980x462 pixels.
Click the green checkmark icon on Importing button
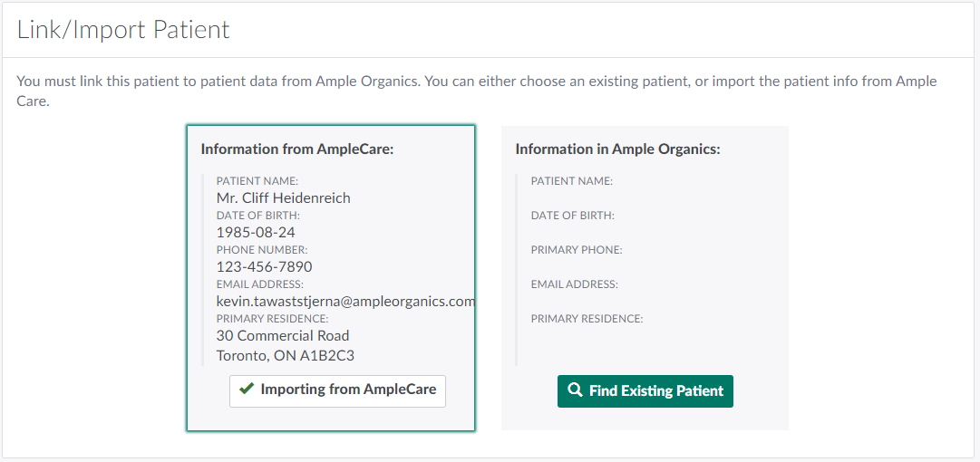246,390
